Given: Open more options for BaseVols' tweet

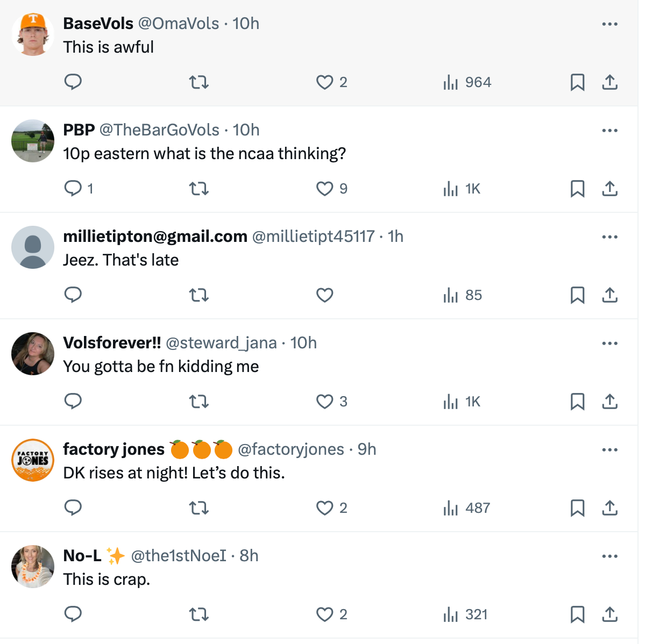Looking at the screenshot, I should click(x=610, y=24).
